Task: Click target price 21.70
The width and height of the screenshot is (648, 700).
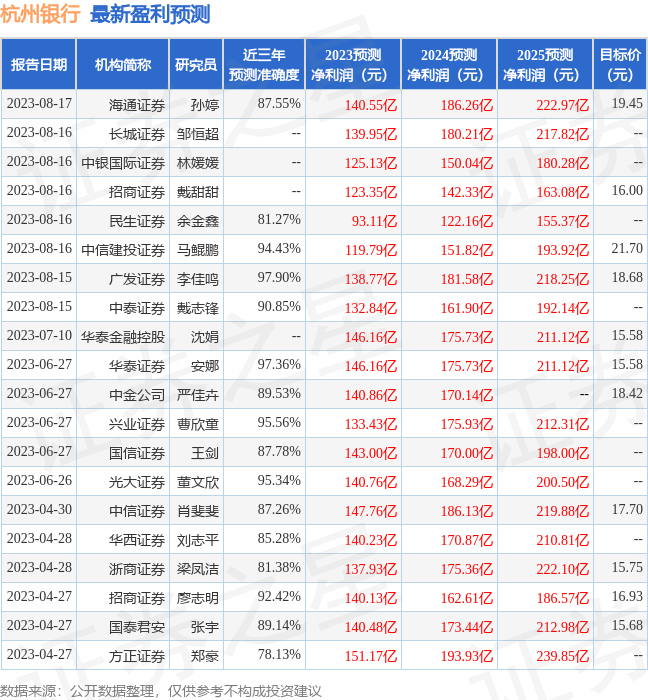Action: [x=627, y=248]
